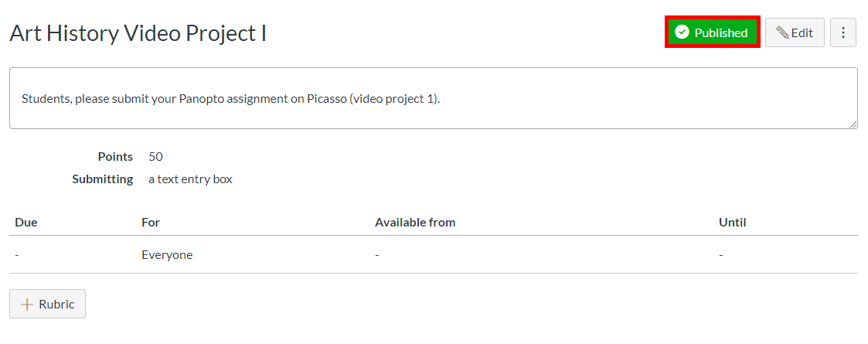Click the description box resize handle corner
Image resolution: width=868 pixels, height=344 pixels.
click(x=853, y=124)
